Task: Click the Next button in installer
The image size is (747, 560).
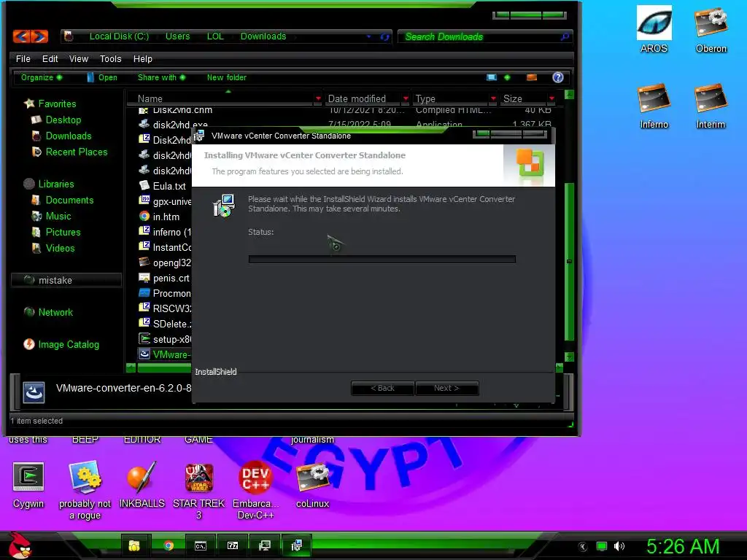Action: coord(446,388)
